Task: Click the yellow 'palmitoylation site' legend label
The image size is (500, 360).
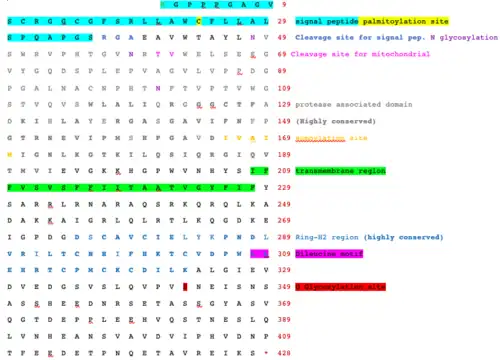Action: point(405,21)
